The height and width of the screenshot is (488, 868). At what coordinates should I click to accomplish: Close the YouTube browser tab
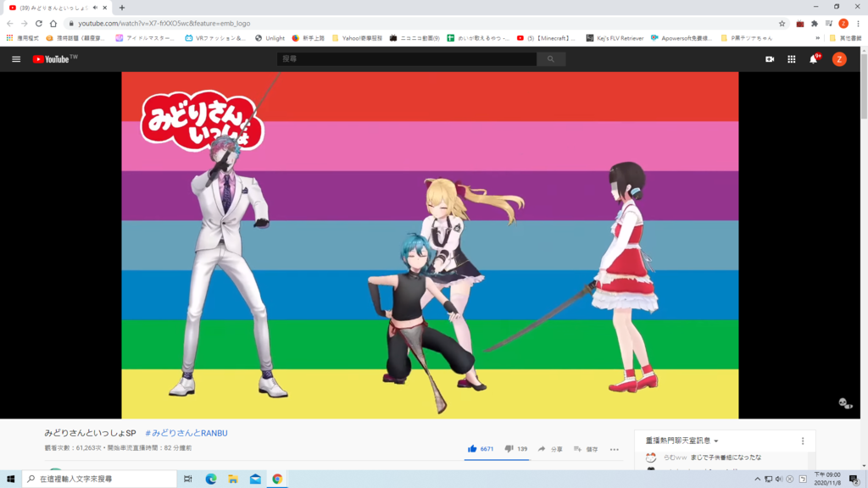point(104,8)
